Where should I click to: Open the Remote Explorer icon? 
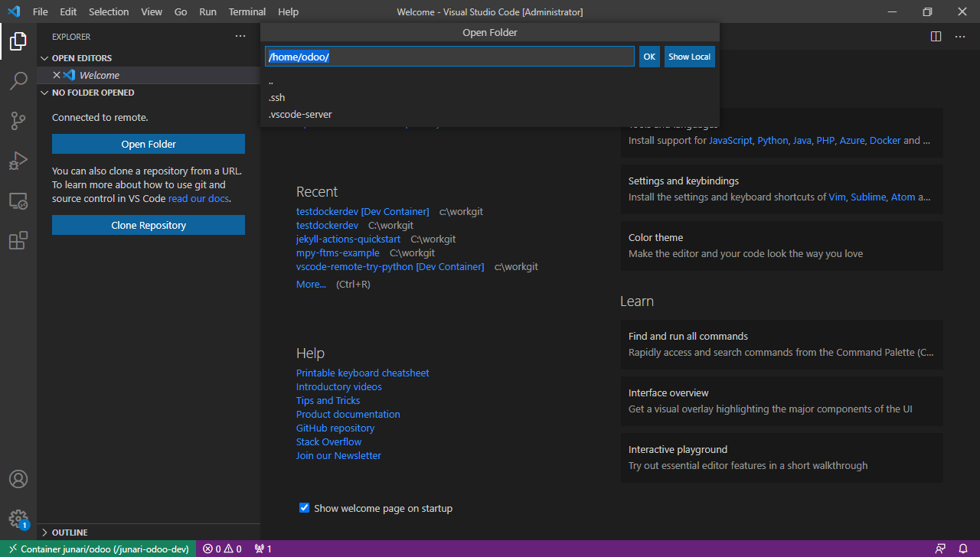tap(18, 201)
